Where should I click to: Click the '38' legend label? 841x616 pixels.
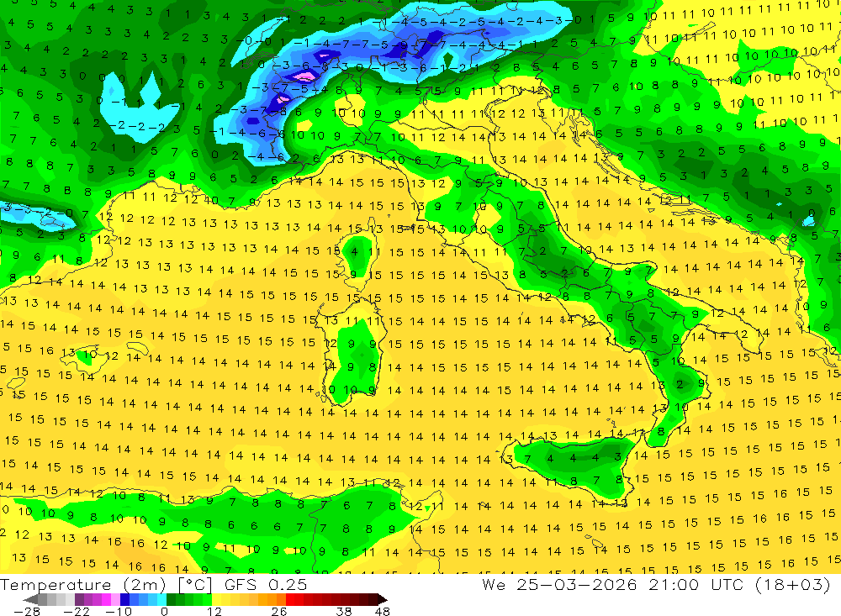(344, 612)
